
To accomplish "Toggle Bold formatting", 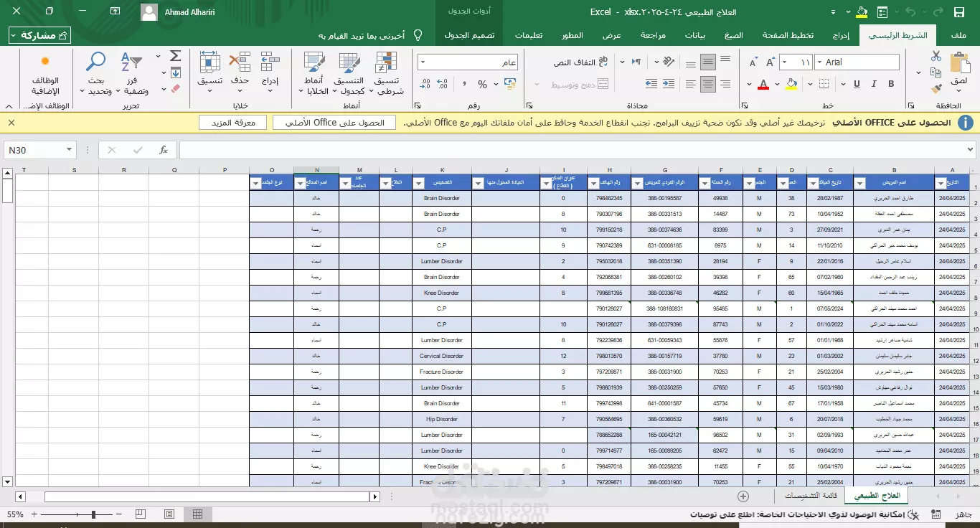I will click(891, 84).
